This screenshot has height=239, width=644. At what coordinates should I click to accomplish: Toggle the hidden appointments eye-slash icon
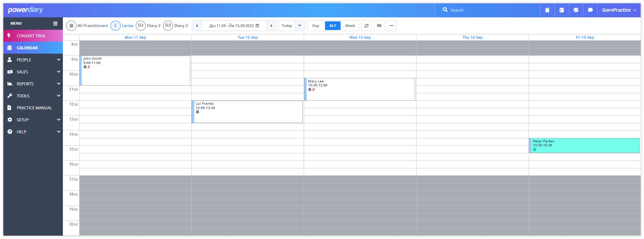[379, 26]
